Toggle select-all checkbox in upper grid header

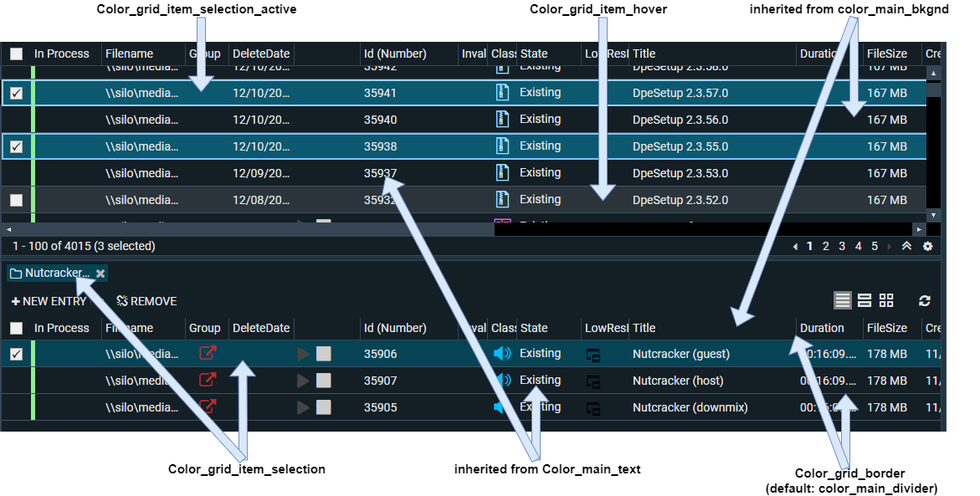pyautogui.click(x=16, y=54)
